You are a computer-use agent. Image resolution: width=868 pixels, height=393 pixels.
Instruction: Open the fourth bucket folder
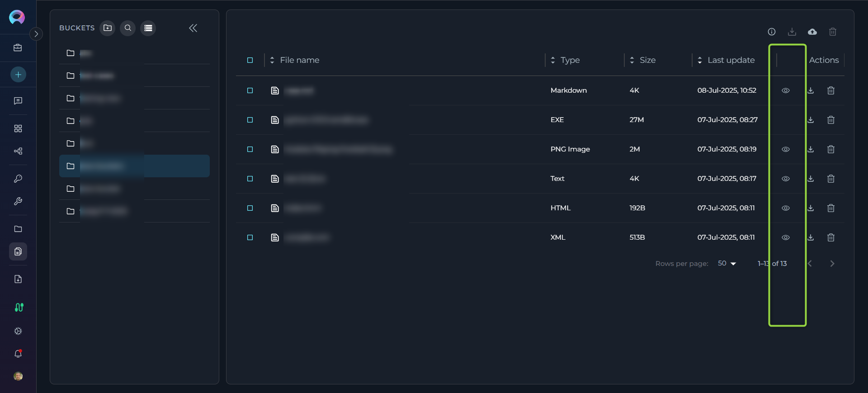(134, 121)
